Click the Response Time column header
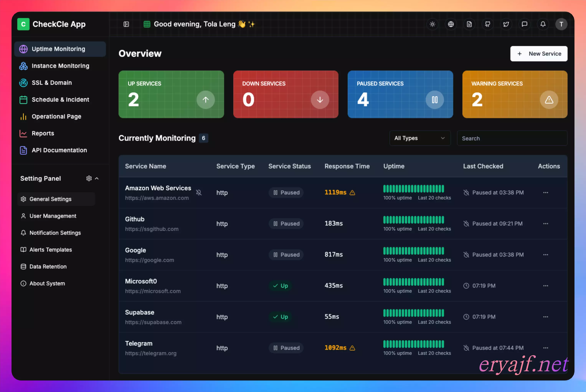This screenshot has height=392, width=586. coord(347,166)
